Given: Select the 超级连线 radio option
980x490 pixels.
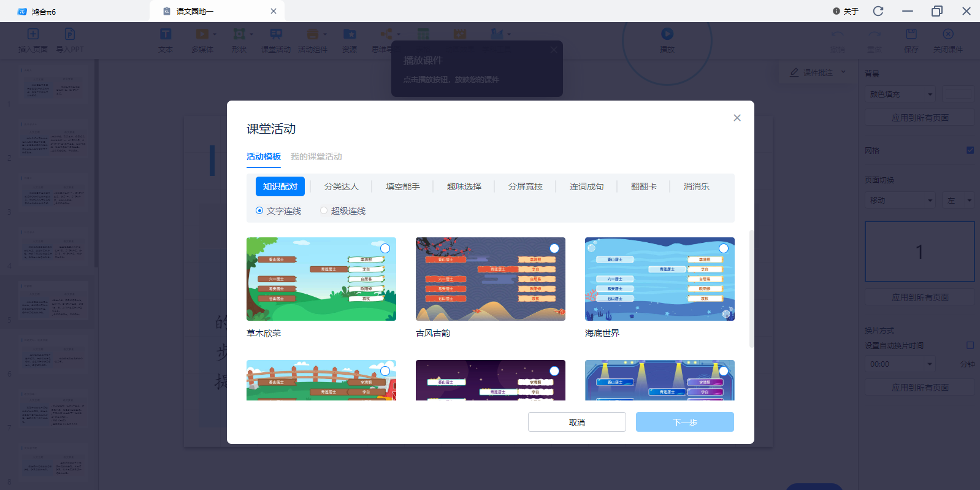Looking at the screenshot, I should [x=324, y=211].
